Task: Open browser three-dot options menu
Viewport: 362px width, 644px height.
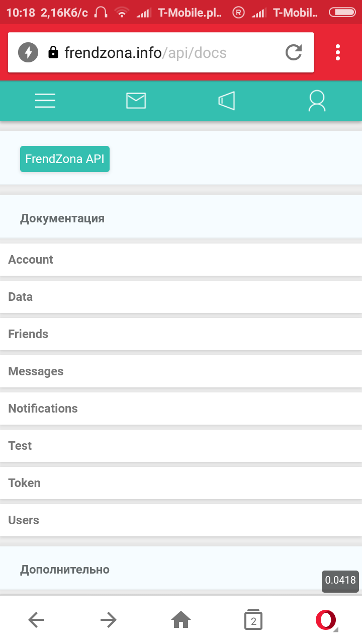Action: coord(337,52)
